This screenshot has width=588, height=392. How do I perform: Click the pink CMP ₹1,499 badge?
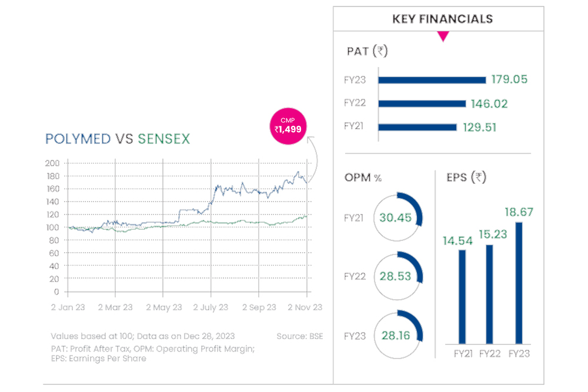[289, 125]
